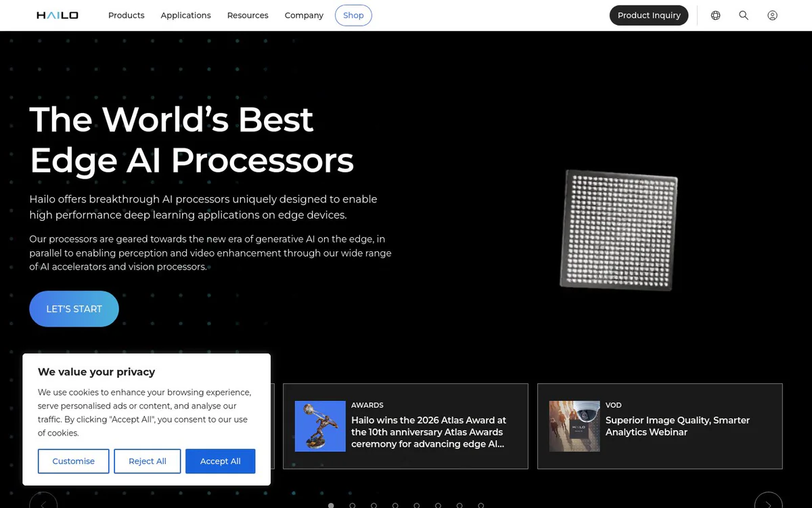
Task: Open Superior Image Quality, Smarter Analytics Webinar
Action: [x=677, y=426]
